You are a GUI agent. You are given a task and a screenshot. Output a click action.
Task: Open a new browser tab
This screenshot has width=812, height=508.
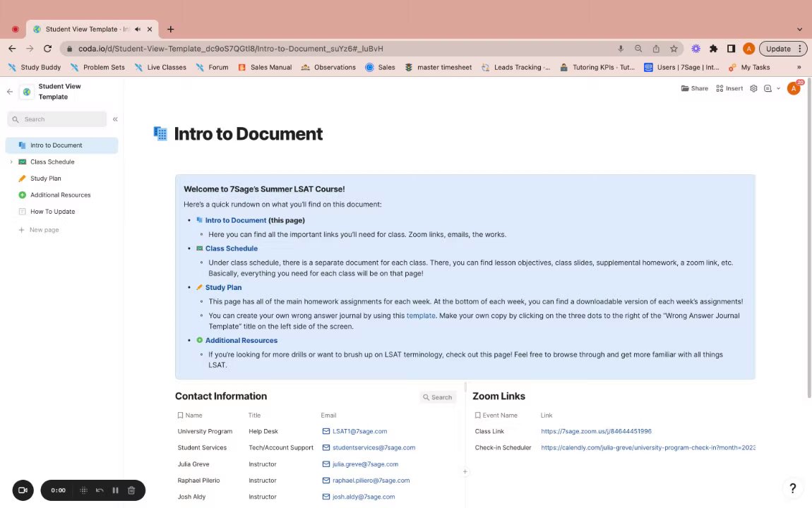tap(170, 30)
